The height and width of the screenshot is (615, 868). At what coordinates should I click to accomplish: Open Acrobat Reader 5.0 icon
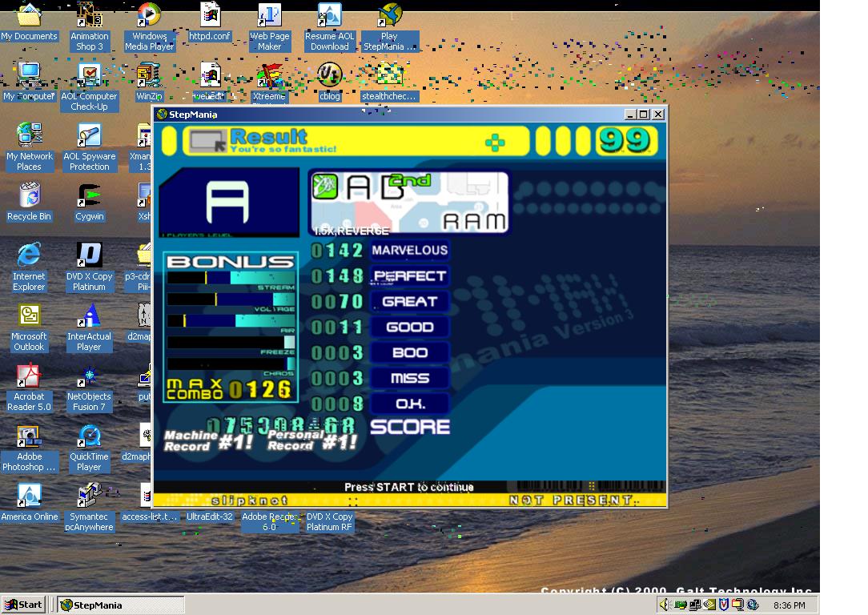click(x=29, y=388)
